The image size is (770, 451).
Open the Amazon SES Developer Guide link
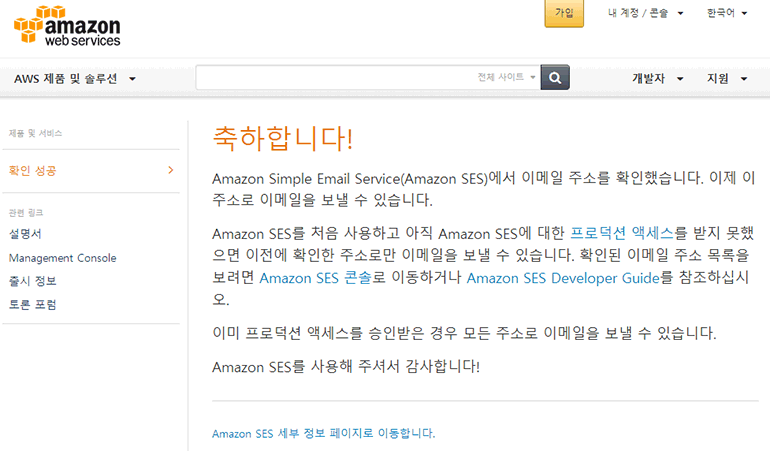(x=562, y=277)
